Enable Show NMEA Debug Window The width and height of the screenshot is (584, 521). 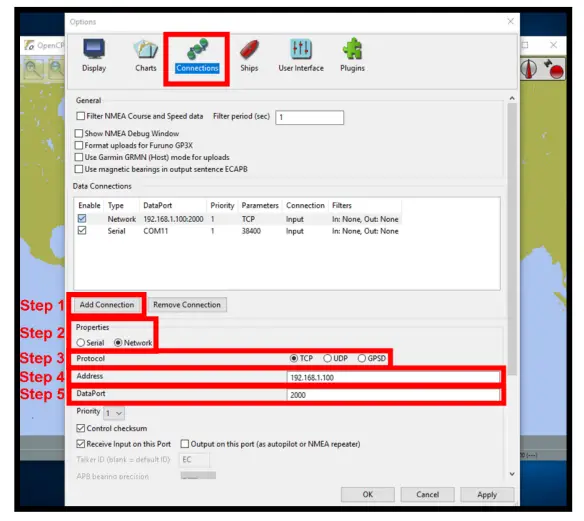pyautogui.click(x=79, y=133)
